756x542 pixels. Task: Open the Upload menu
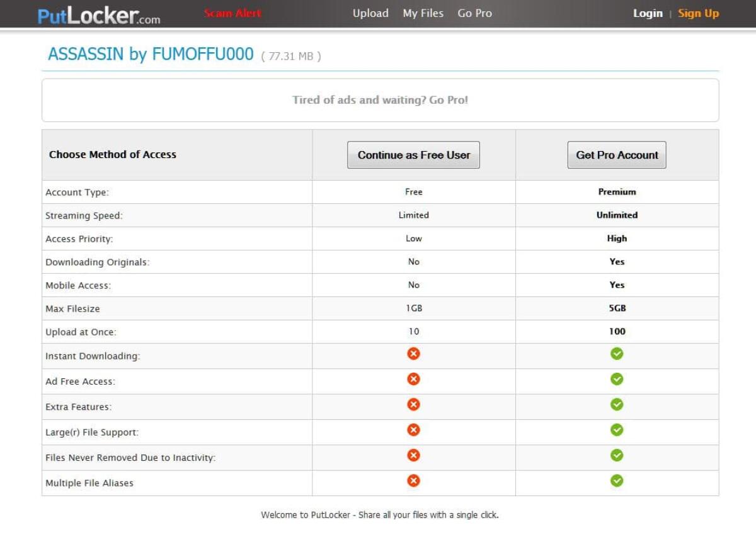tap(370, 13)
